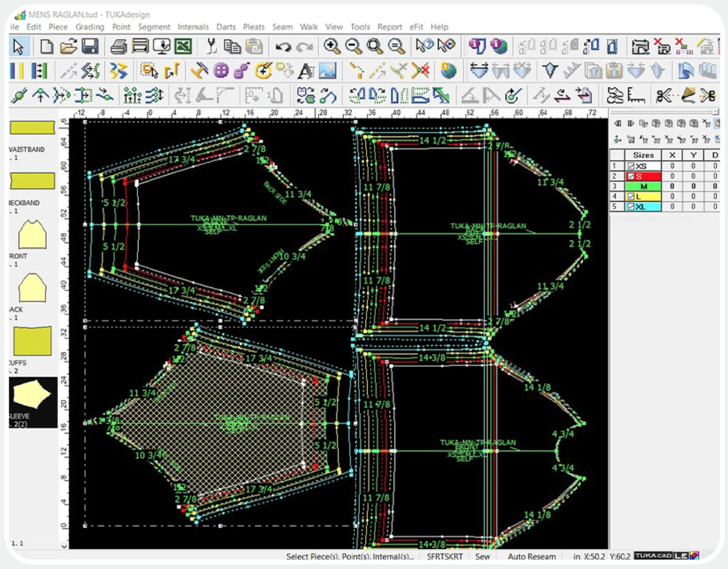Click the help pointer with question mark
Image resolution: width=728 pixels, height=569 pixels.
pyautogui.click(x=424, y=46)
